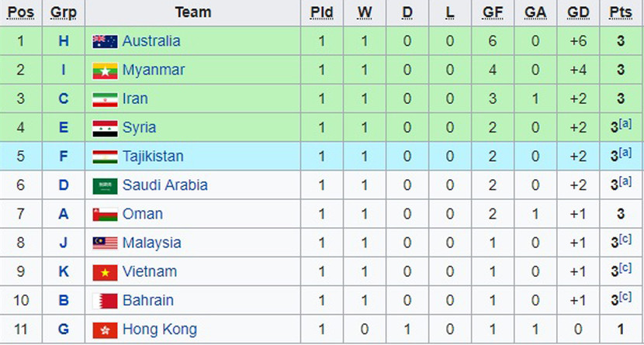Open the Hong Kong team link

[x=159, y=329]
